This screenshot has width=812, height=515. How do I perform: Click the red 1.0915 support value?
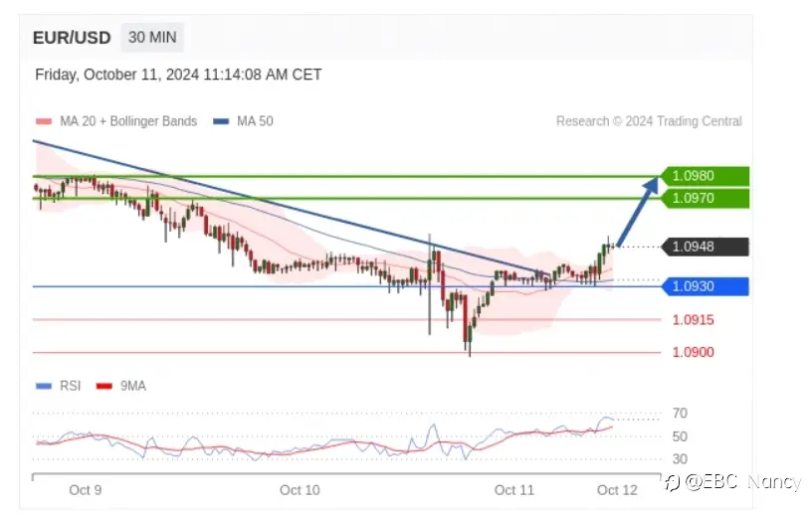(693, 320)
